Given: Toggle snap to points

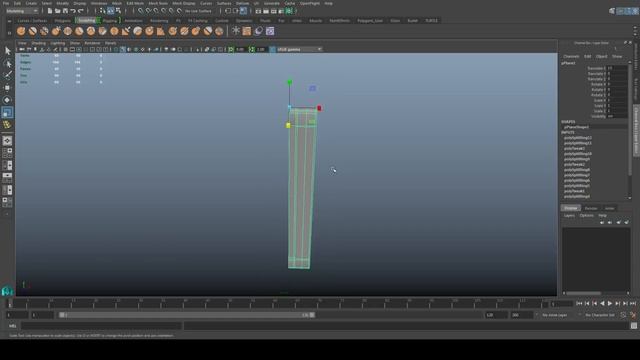Looking at the screenshot, I should (156, 11).
